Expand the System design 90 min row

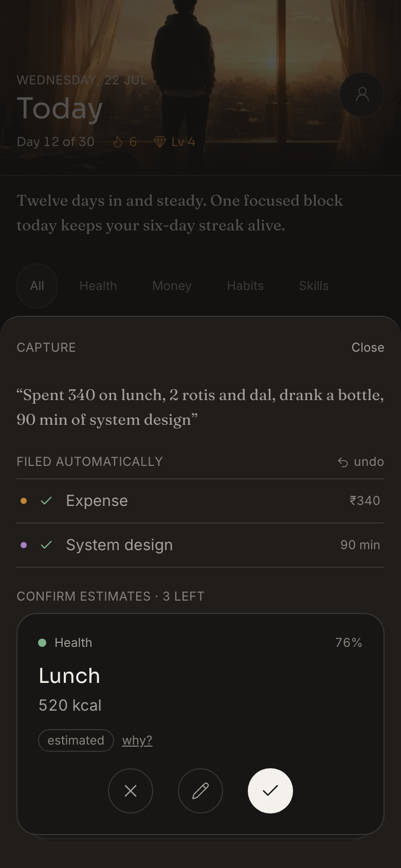click(x=200, y=545)
